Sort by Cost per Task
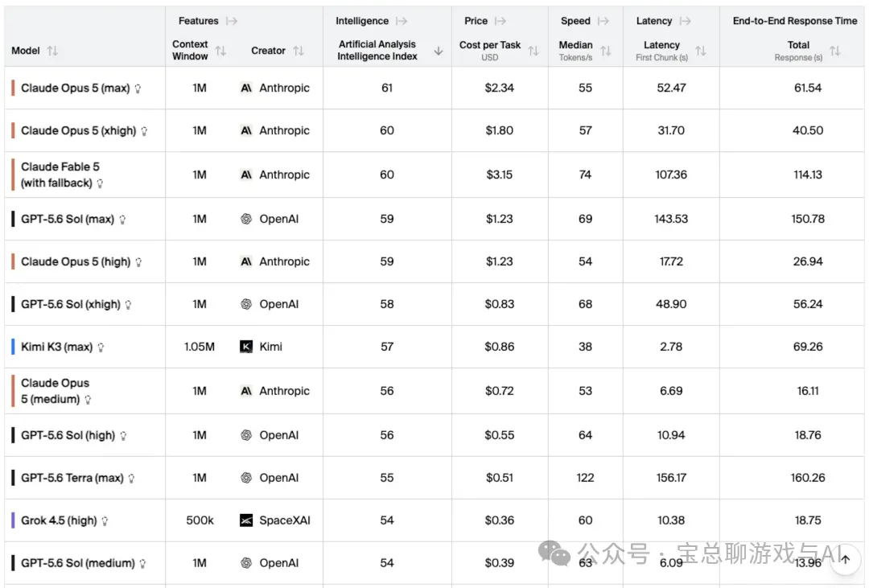The image size is (869, 588). (533, 51)
